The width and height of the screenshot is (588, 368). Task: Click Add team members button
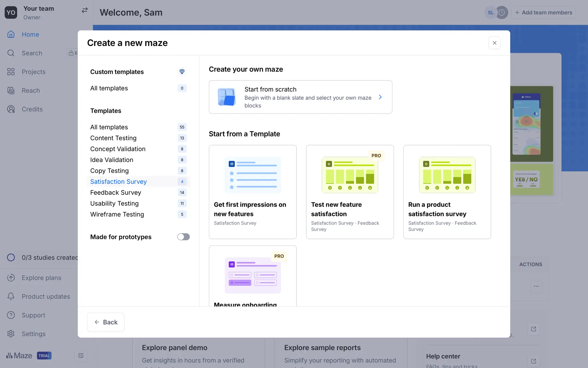coord(543,13)
